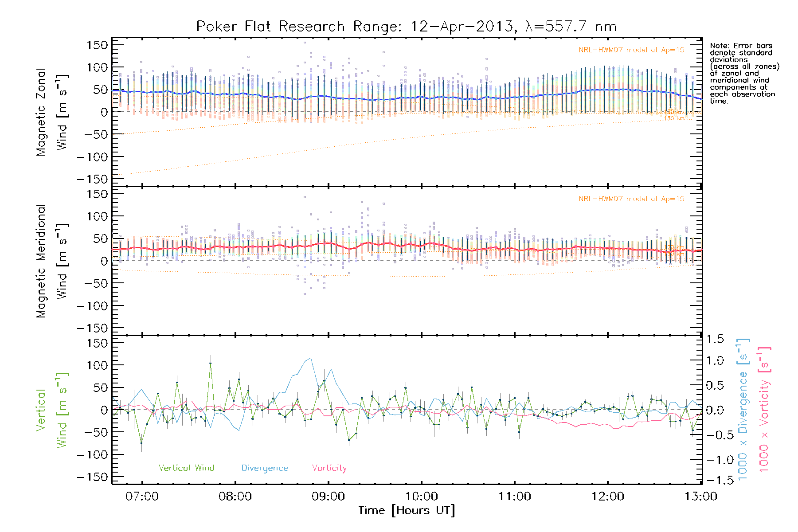Click the 1000 x Divergence right axis label
Image resolution: width=798 pixels, height=532 pixels.
coord(743,410)
